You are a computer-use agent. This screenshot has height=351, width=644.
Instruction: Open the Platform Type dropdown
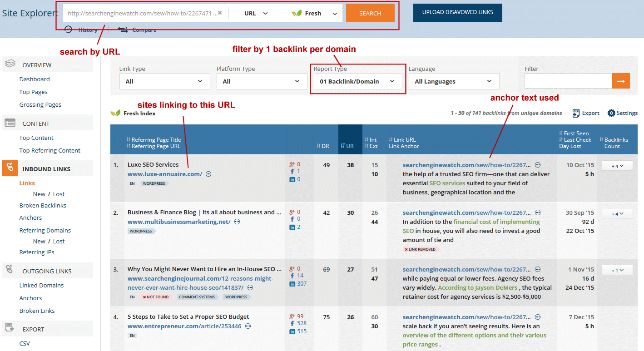[x=262, y=81]
